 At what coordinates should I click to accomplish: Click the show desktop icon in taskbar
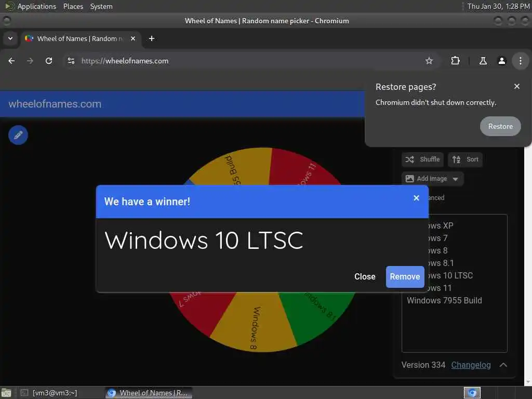[x=6, y=393]
